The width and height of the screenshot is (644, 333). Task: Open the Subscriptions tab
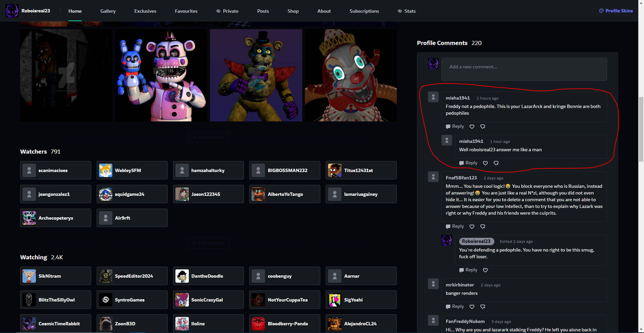pos(364,11)
